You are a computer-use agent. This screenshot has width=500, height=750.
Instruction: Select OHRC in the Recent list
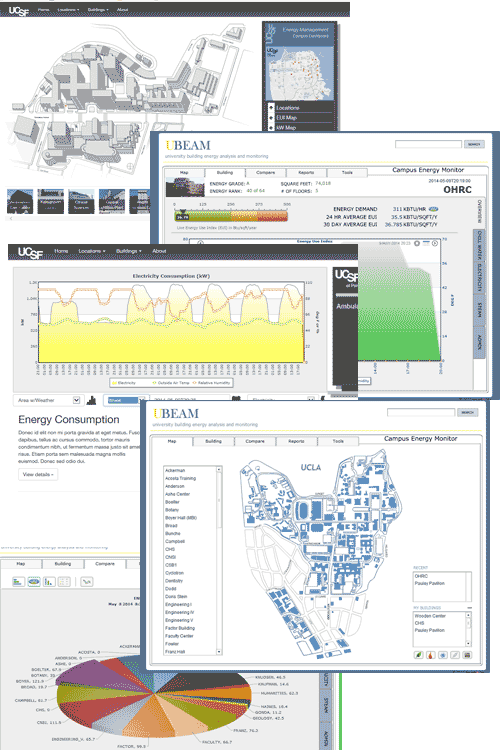point(422,576)
